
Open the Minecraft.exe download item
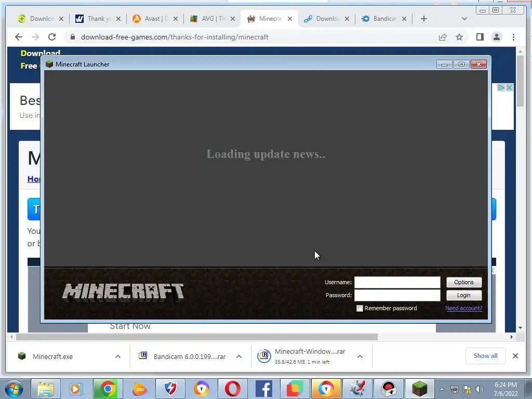[x=52, y=356]
